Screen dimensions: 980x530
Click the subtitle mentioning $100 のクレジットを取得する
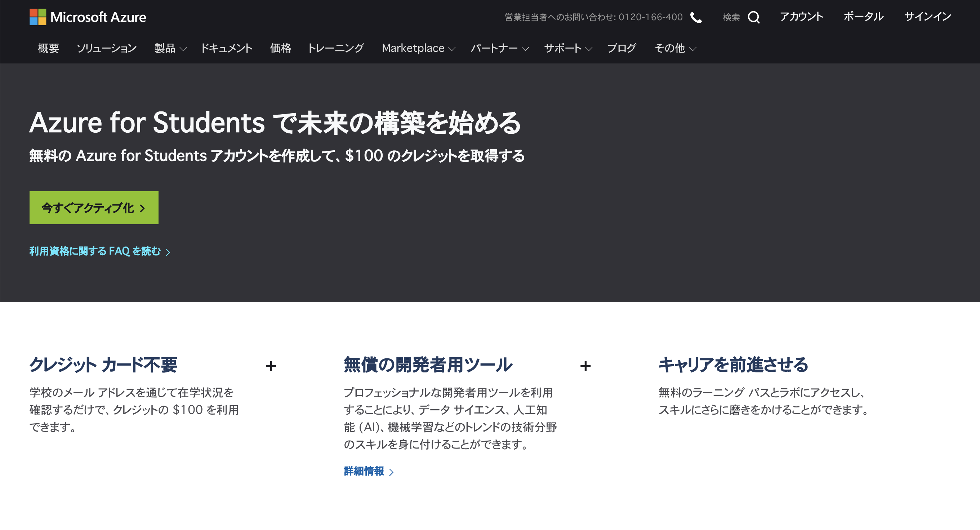[x=277, y=156]
